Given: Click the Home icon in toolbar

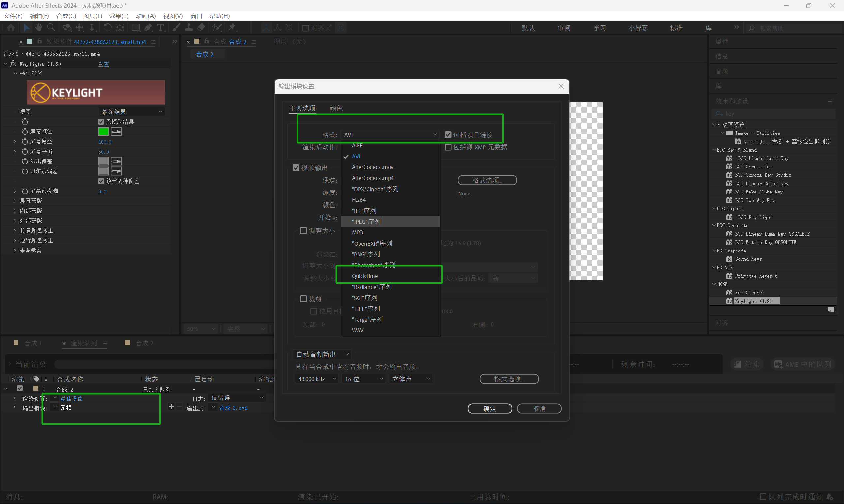Looking at the screenshot, I should pyautogui.click(x=11, y=27).
